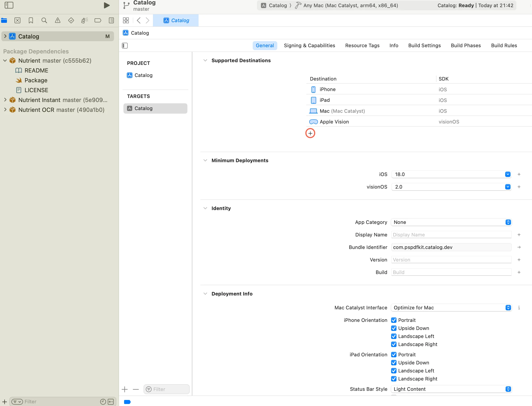The image size is (532, 406).
Task: Open the Report navigator
Action: [111, 21]
